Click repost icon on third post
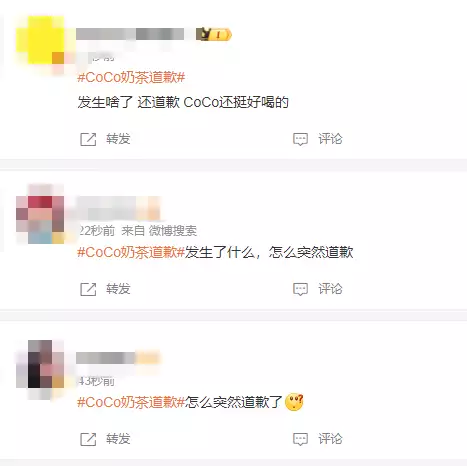The height and width of the screenshot is (466, 467). 88,439
